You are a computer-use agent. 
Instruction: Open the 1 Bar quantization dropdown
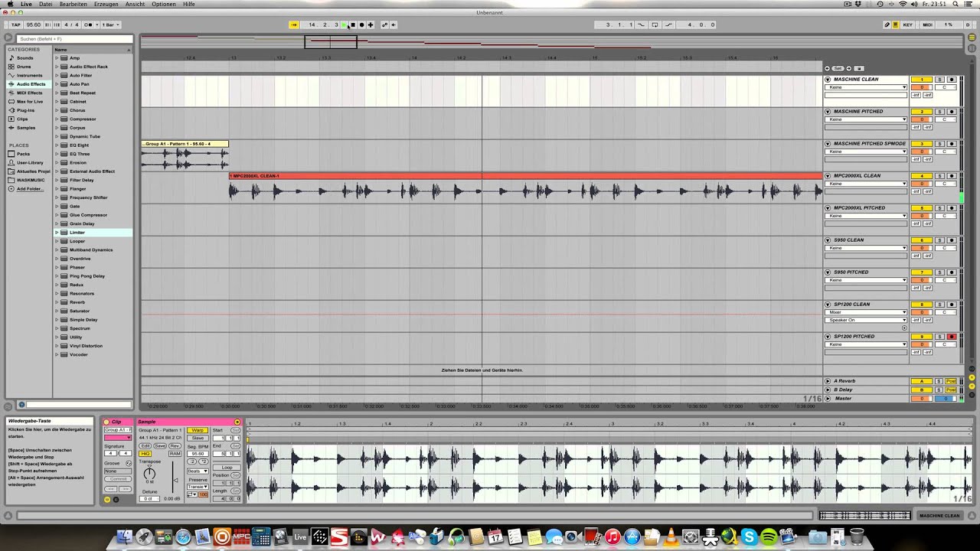pyautogui.click(x=110, y=24)
